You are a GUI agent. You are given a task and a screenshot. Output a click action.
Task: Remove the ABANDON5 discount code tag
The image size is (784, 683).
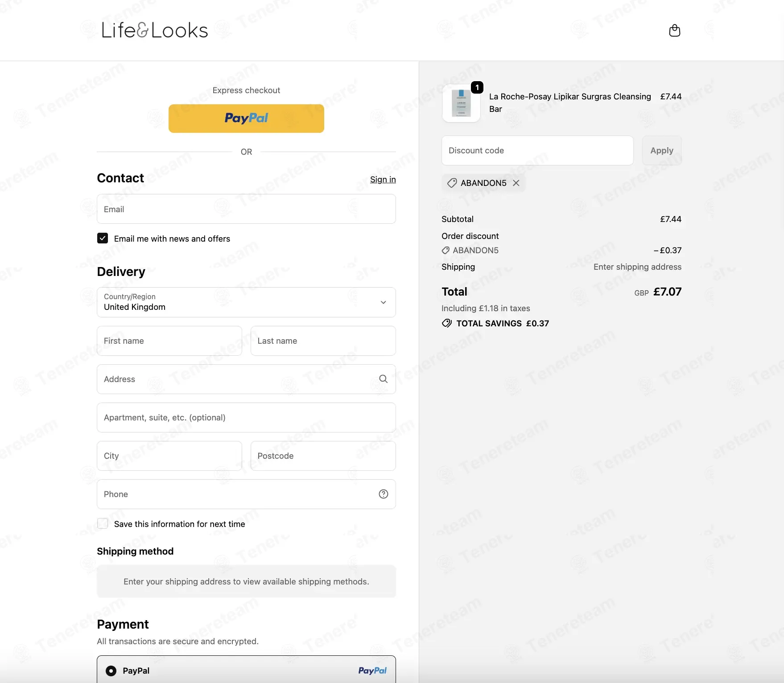516,183
